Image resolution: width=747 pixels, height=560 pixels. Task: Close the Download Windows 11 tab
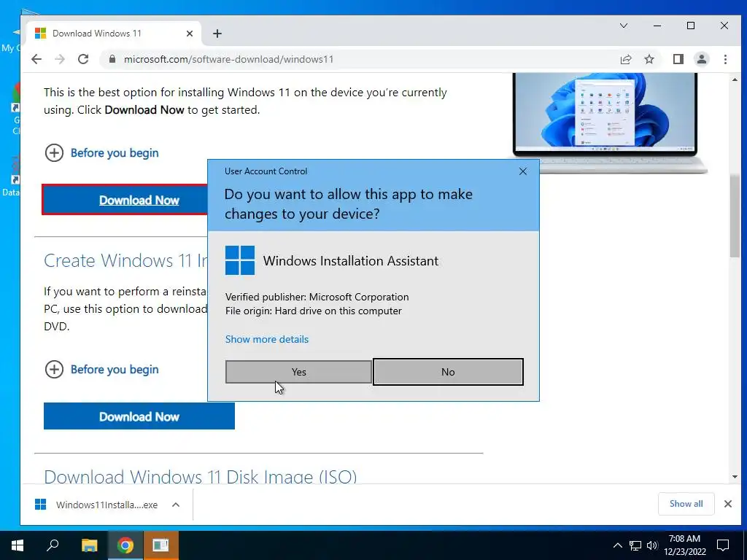tap(190, 34)
